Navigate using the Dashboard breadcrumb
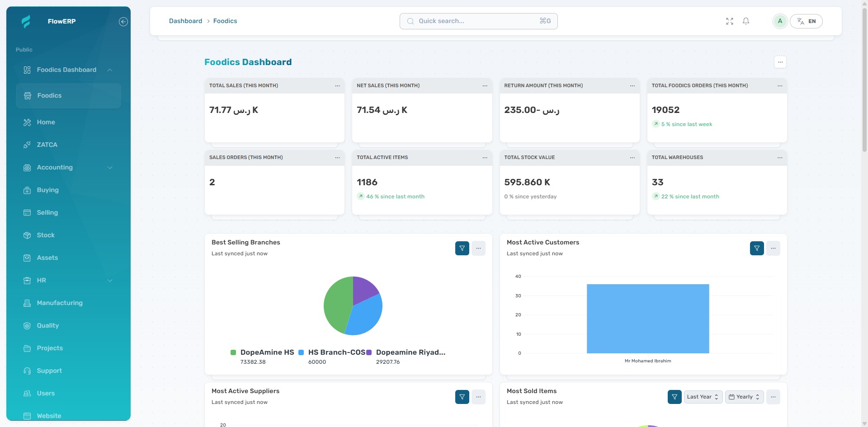Image resolution: width=868 pixels, height=427 pixels. pos(185,21)
